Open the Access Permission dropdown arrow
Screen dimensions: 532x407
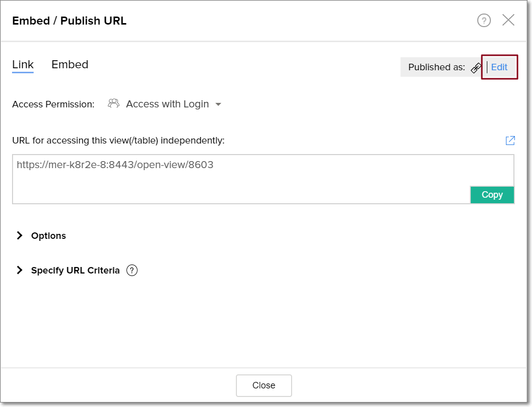coord(218,104)
